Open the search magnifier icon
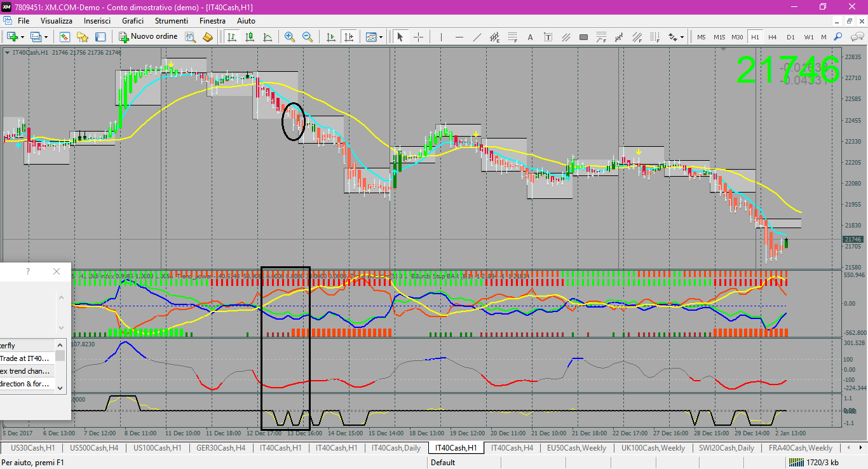The width and height of the screenshot is (868, 469). 838,37
